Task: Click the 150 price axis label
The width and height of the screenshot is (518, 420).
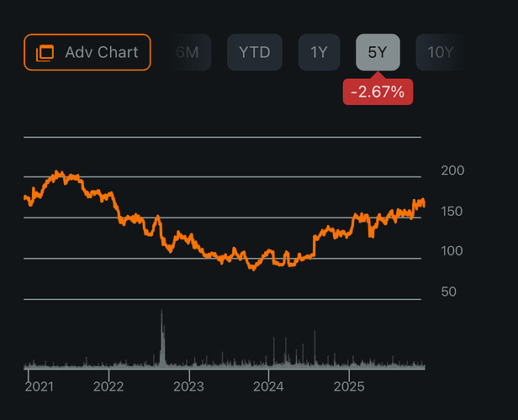Action: tap(452, 211)
